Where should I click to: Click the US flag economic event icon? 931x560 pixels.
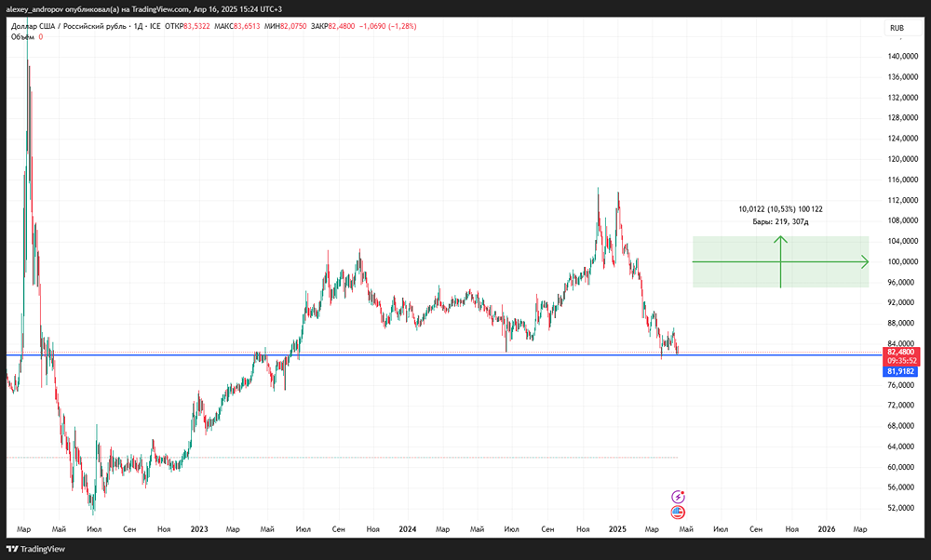coord(678,512)
